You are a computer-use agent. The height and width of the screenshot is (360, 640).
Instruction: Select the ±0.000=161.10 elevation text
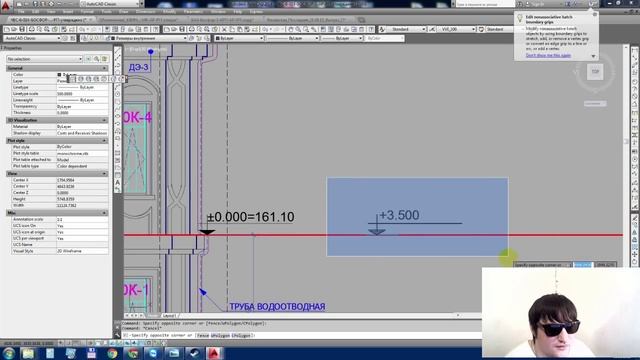(x=251, y=217)
